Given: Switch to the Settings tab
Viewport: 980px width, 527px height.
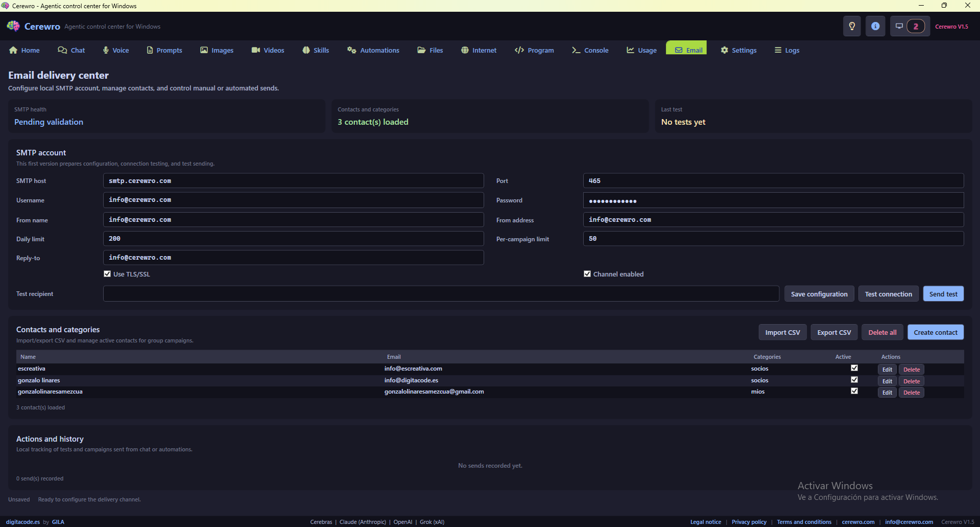Looking at the screenshot, I should pyautogui.click(x=738, y=50).
